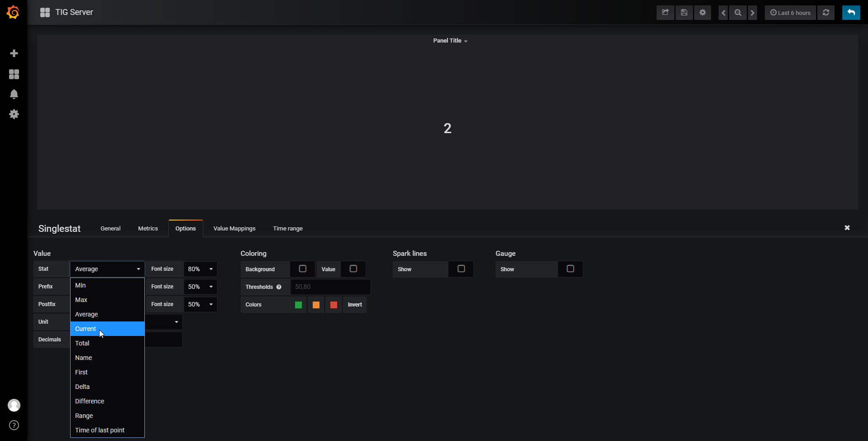The width and height of the screenshot is (868, 441).
Task: Open the Alerting bell icon
Action: (14, 94)
